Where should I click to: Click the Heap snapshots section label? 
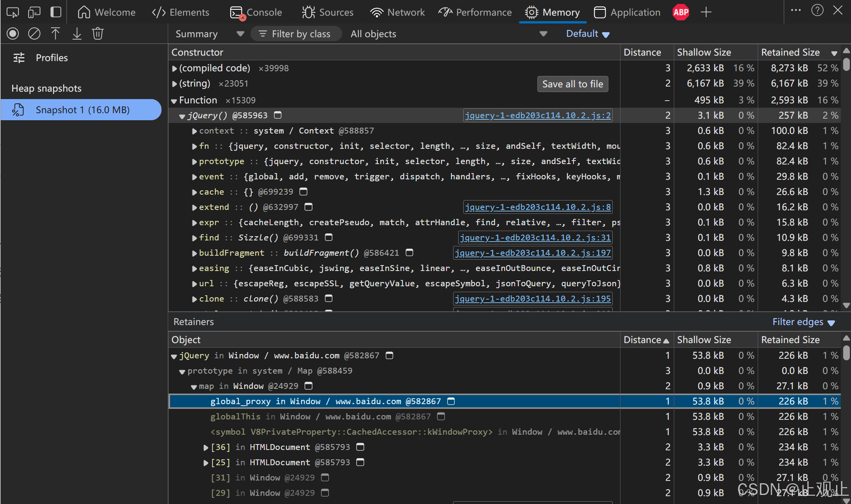47,89
